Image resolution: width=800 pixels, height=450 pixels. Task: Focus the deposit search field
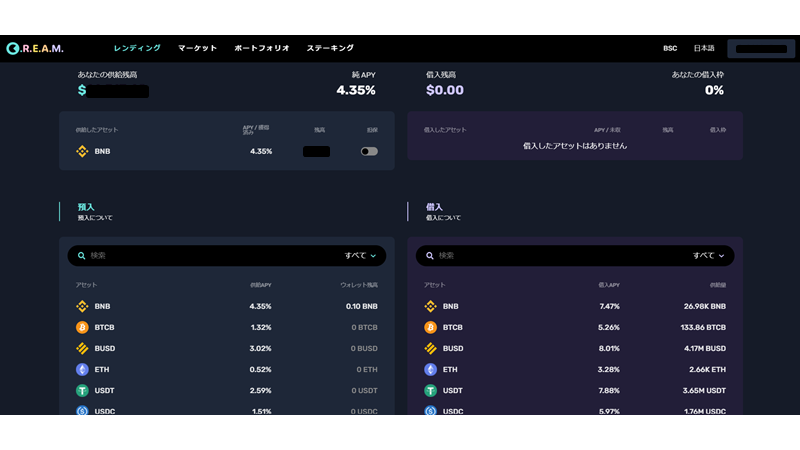click(227, 256)
